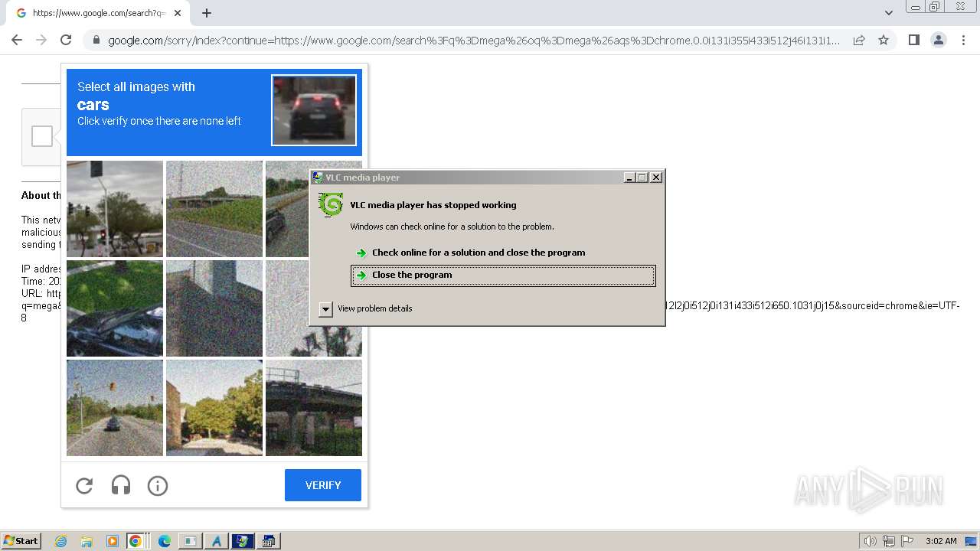Close the VLC media player dialog
Image resolution: width=980 pixels, height=551 pixels.
656,177
